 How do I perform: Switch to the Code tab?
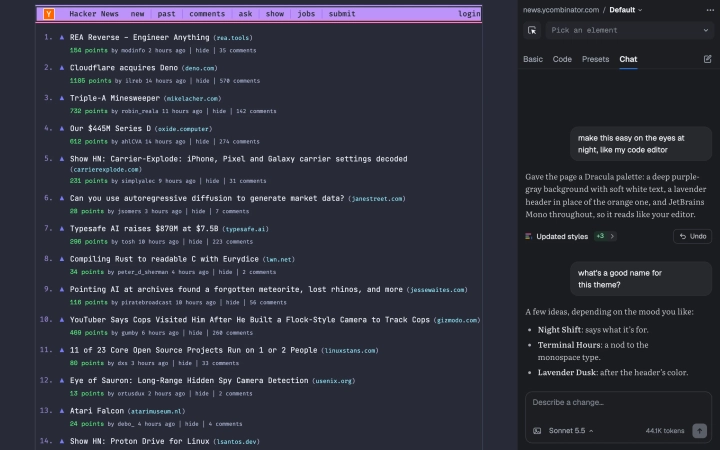coord(562,59)
